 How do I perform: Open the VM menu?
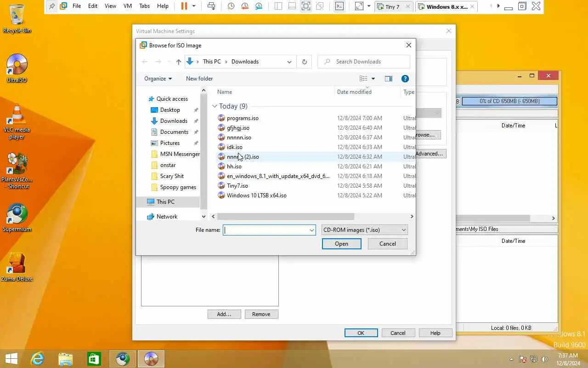(x=128, y=6)
